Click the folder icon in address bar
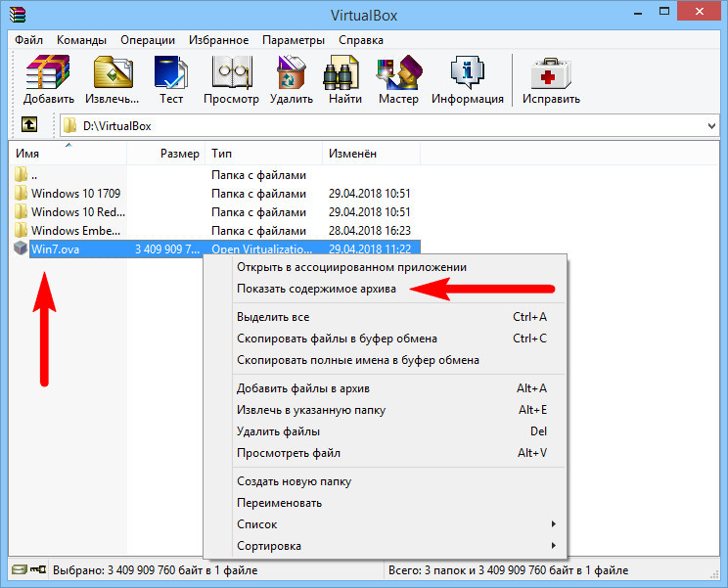This screenshot has width=728, height=588. [x=70, y=125]
